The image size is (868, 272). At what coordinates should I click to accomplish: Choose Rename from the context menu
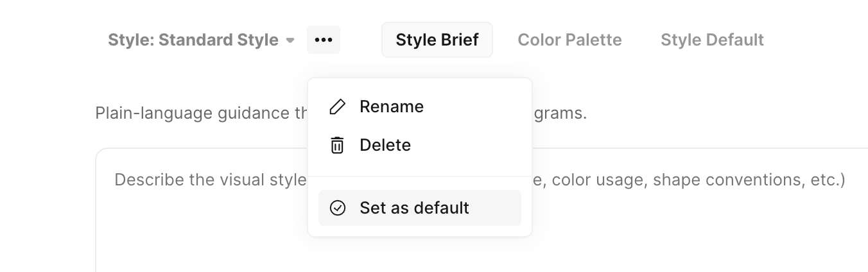[420, 106]
